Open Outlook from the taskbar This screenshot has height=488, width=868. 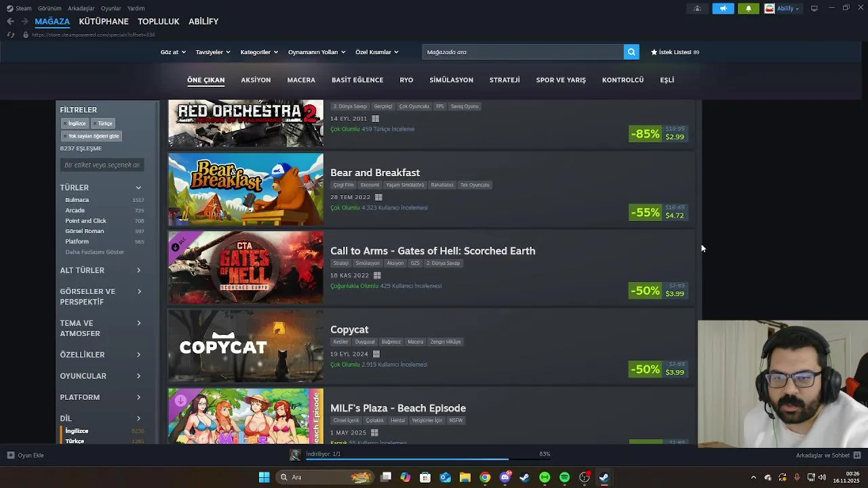[445, 477]
